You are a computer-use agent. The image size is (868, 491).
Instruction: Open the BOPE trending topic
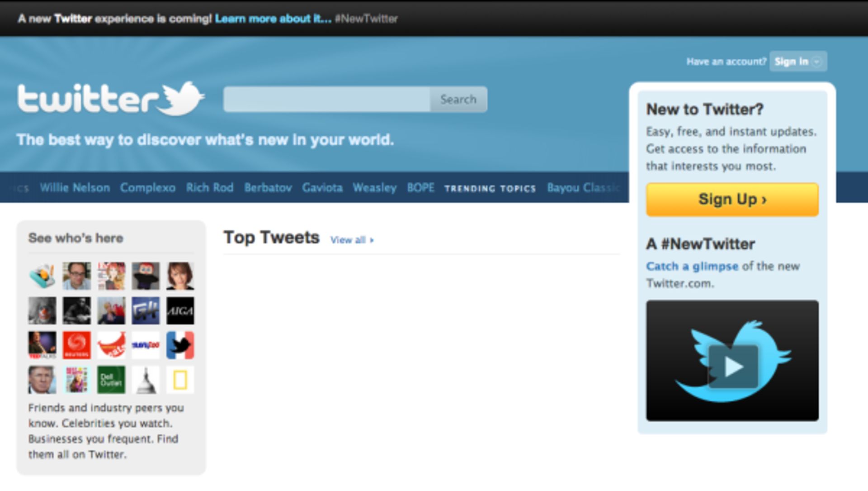point(421,187)
